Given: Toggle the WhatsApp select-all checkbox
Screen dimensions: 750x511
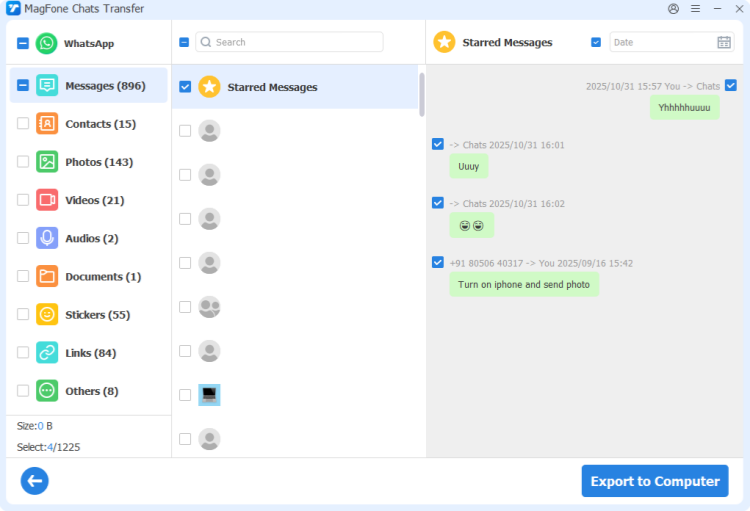Looking at the screenshot, I should coord(23,44).
